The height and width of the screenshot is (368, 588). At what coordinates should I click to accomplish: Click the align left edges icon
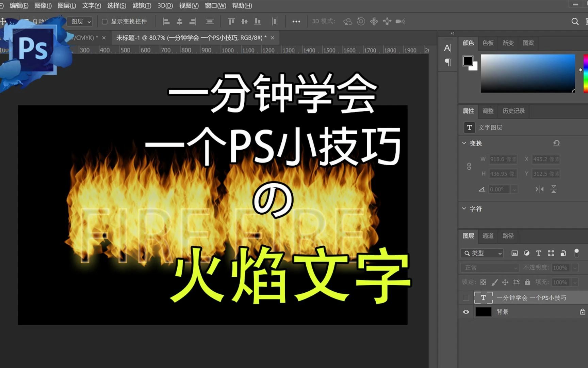166,21
